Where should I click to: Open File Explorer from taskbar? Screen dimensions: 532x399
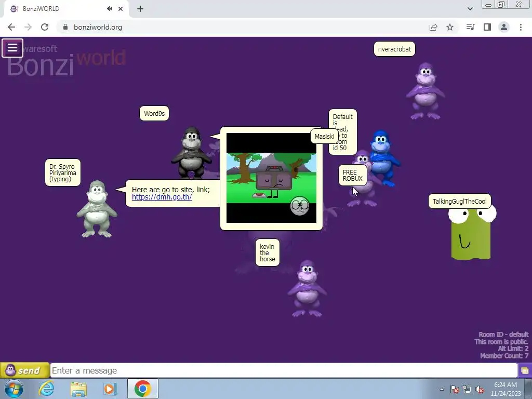pos(78,389)
